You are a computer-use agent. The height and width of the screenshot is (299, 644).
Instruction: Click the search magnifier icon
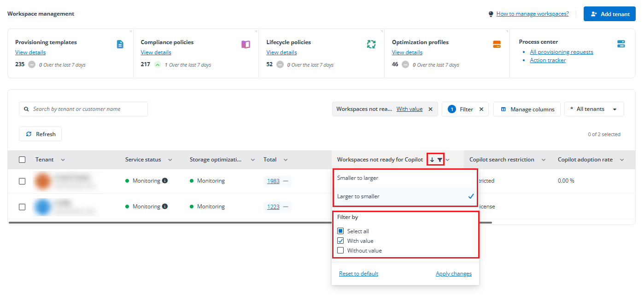click(26, 109)
